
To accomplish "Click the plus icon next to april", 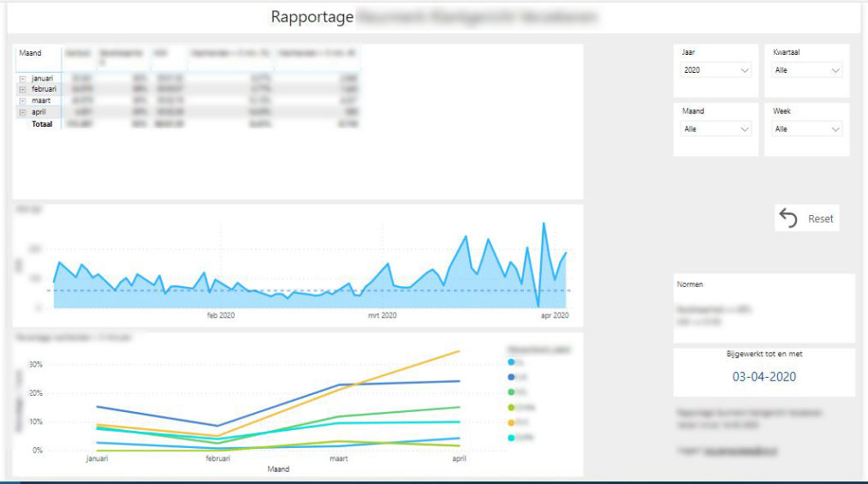I will tap(21, 112).
